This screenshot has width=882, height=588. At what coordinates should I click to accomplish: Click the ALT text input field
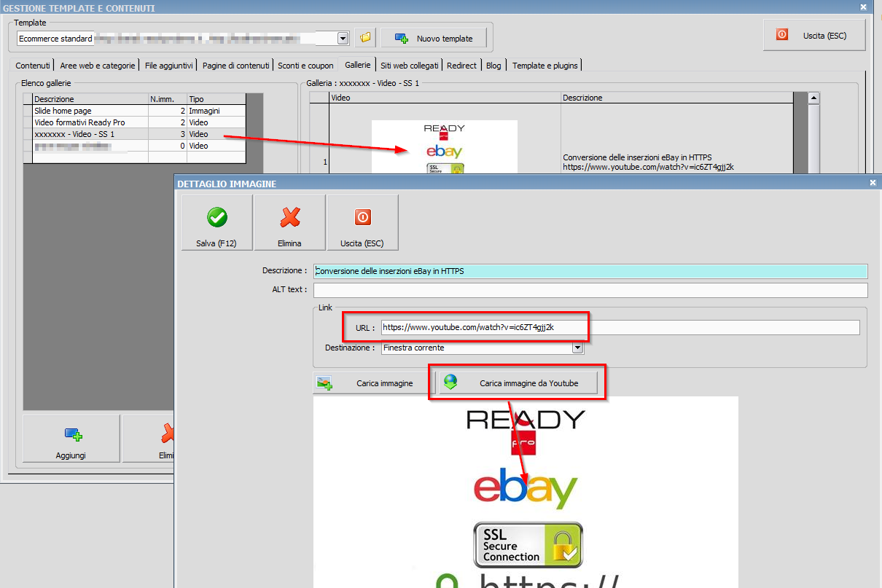point(590,290)
